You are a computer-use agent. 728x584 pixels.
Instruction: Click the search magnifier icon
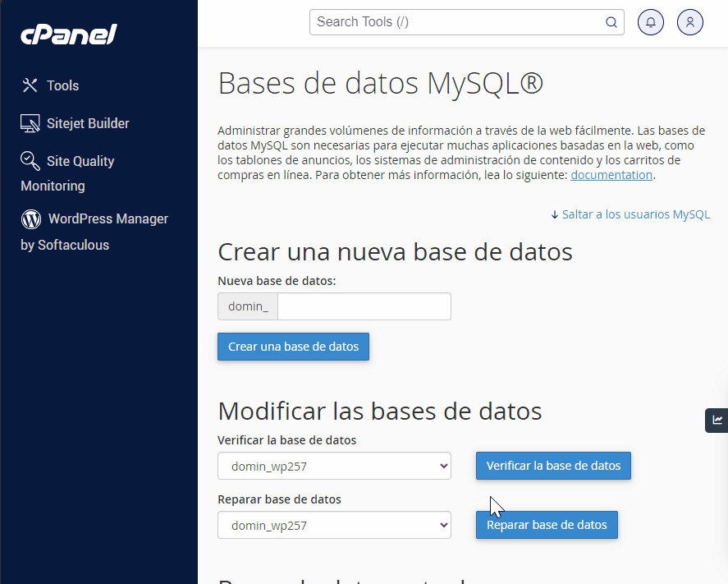pyautogui.click(x=611, y=22)
